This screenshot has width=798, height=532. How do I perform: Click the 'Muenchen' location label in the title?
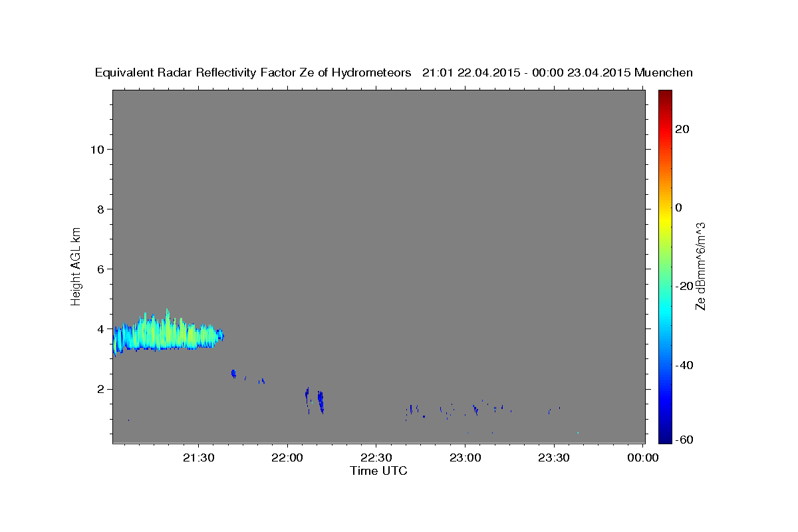click(664, 72)
